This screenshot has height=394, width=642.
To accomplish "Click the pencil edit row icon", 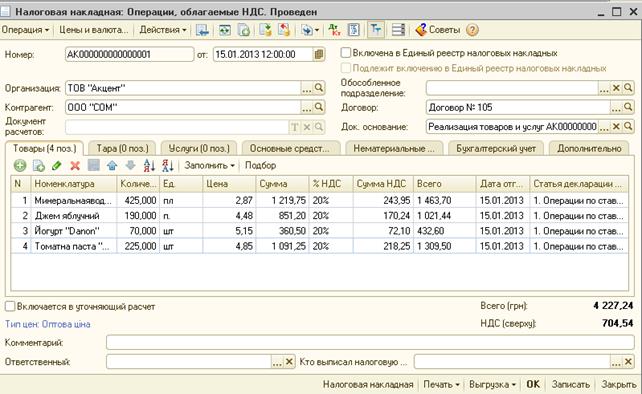I will pos(57,165).
